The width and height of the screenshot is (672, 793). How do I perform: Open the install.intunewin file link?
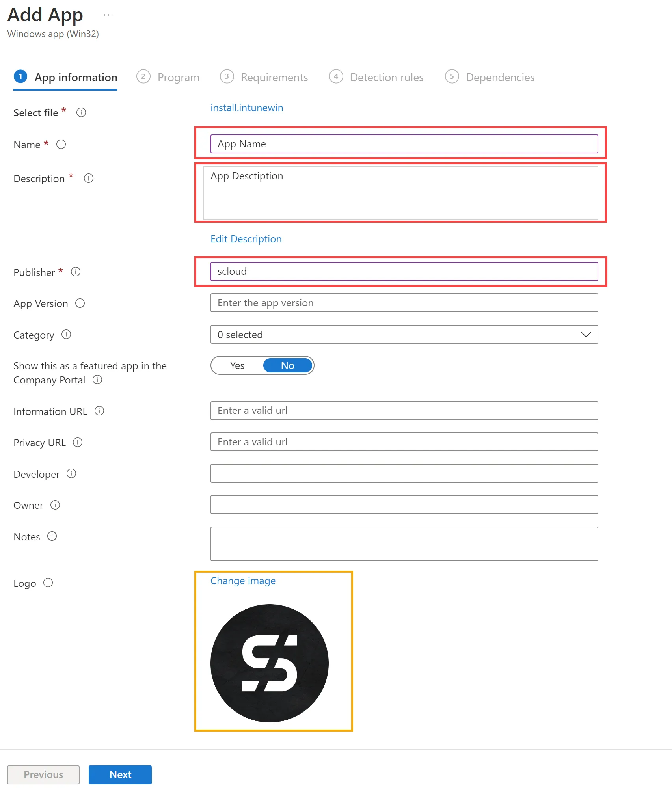[x=247, y=108]
